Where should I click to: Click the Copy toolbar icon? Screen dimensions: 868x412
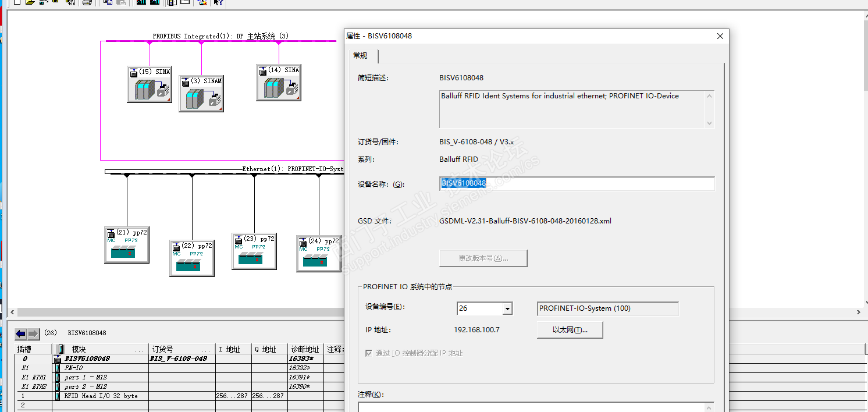[x=108, y=3]
